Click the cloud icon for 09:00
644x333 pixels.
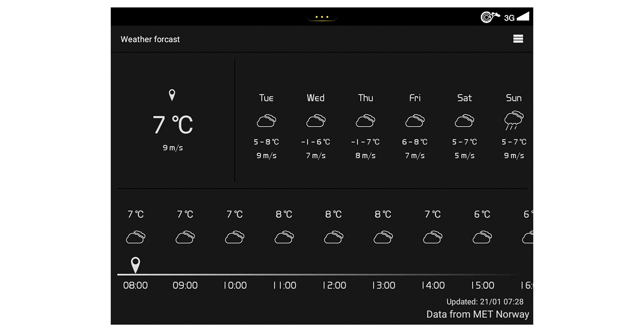tap(185, 237)
